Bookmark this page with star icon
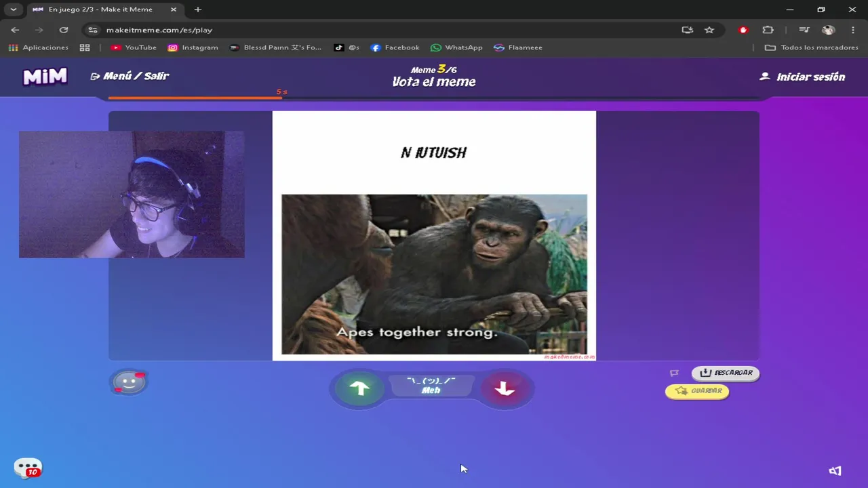 click(709, 30)
